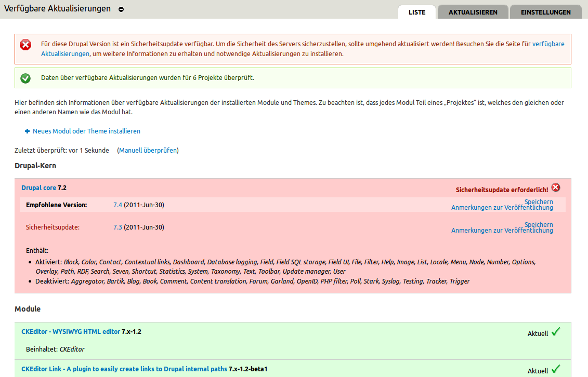Image resolution: width=588 pixels, height=377 pixels.
Task: Click the red error icon in security warning
Action: coord(25,45)
